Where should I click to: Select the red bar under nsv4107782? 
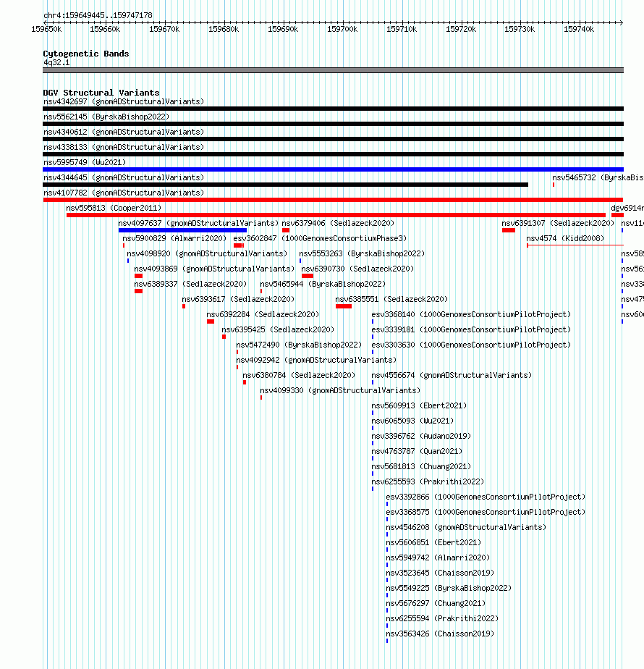(333, 200)
